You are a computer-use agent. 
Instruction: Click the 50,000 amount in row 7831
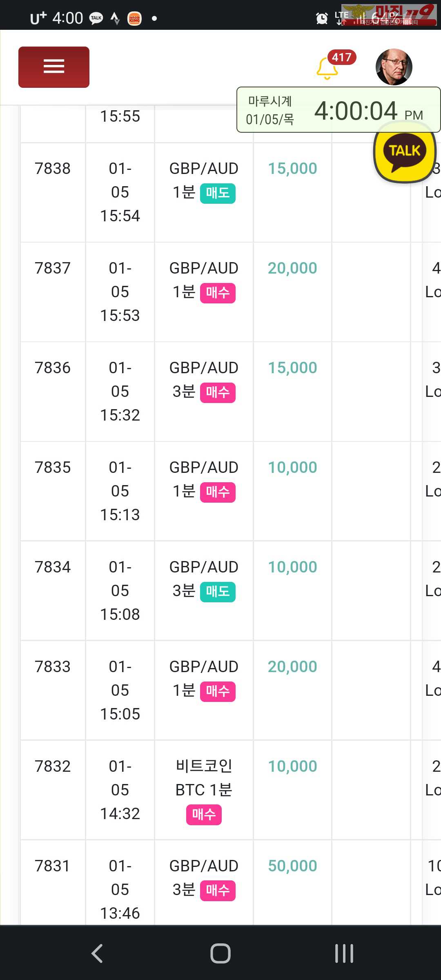click(x=292, y=866)
